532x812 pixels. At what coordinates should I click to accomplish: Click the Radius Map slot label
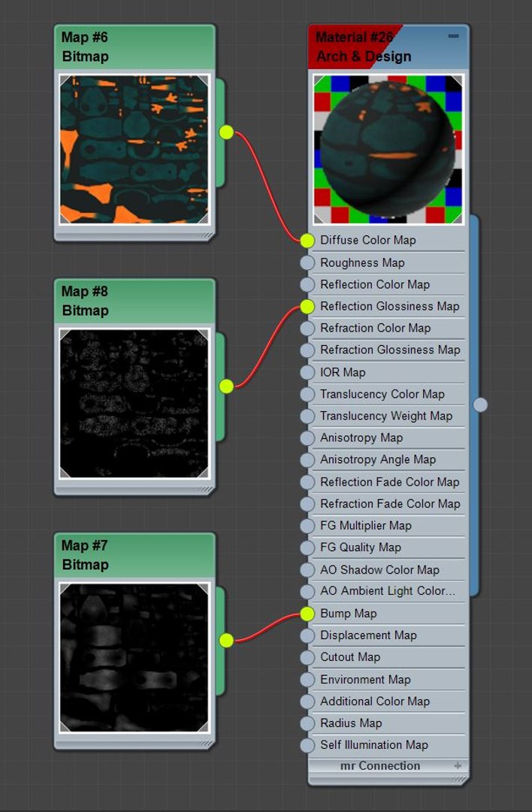coord(351,723)
